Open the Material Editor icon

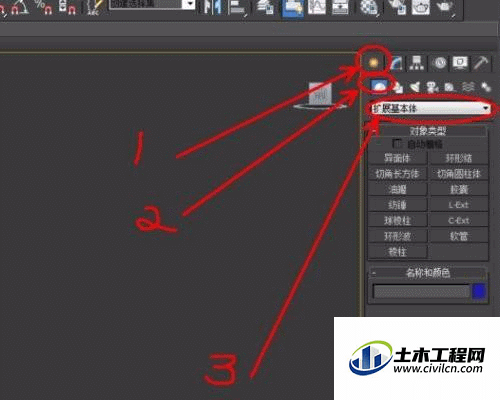tap(369, 7)
